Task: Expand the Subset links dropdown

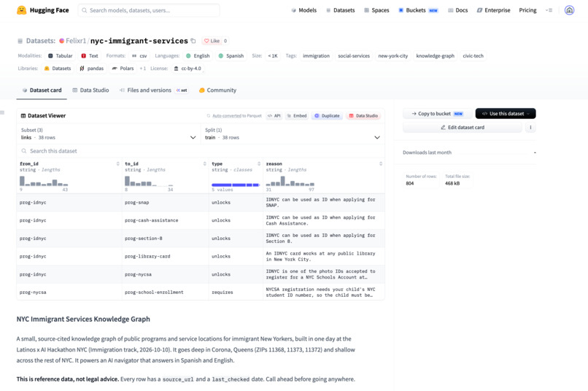Action: pyautogui.click(x=109, y=133)
